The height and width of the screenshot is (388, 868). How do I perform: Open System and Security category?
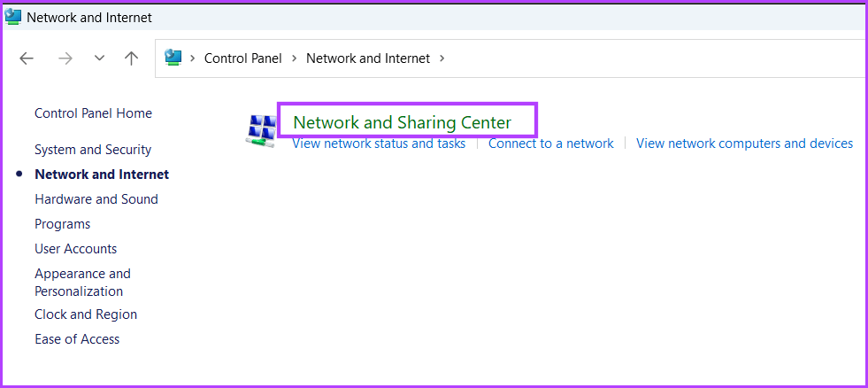pyautogui.click(x=93, y=150)
